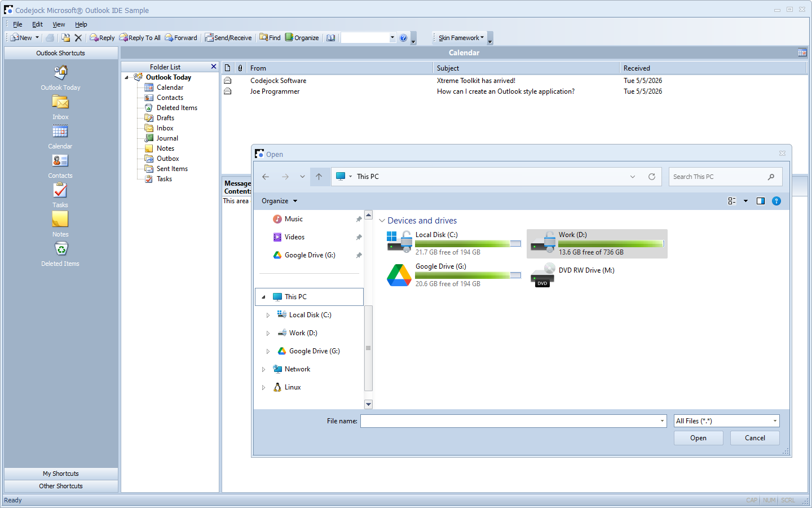Image resolution: width=812 pixels, height=508 pixels.
Task: Click the Address Book toolbar icon
Action: (331, 38)
